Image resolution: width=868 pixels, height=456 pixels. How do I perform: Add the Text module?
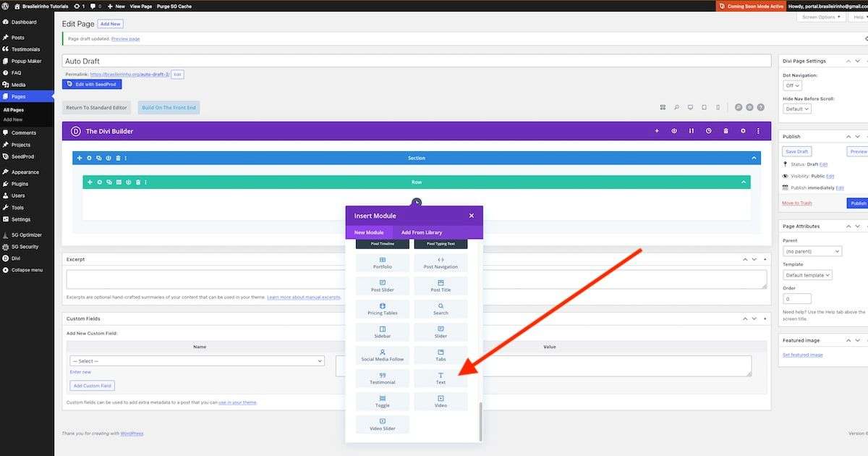[x=441, y=378]
